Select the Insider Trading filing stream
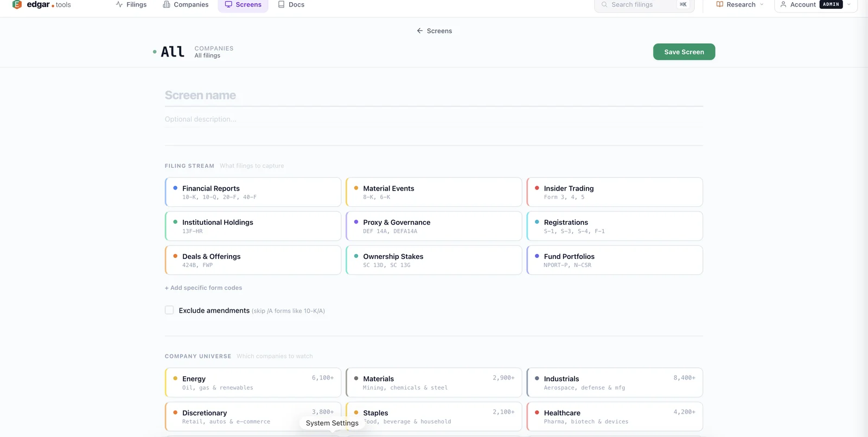The width and height of the screenshot is (868, 437). pos(614,192)
